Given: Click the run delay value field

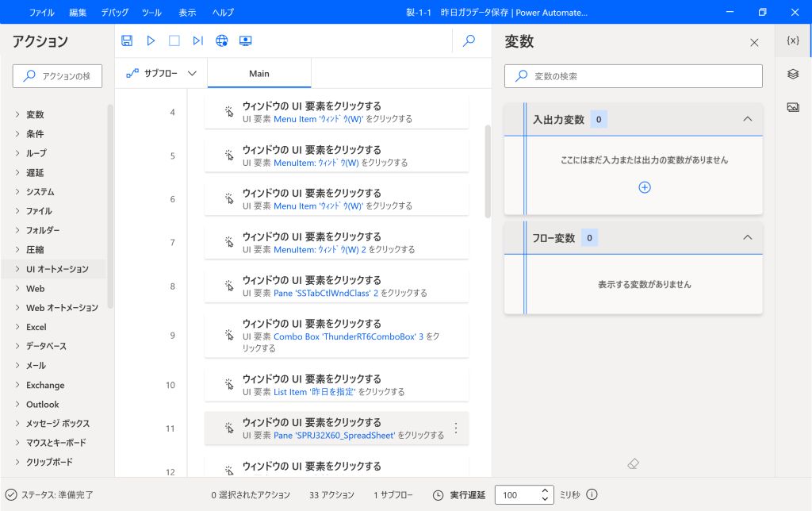Looking at the screenshot, I should tap(517, 495).
